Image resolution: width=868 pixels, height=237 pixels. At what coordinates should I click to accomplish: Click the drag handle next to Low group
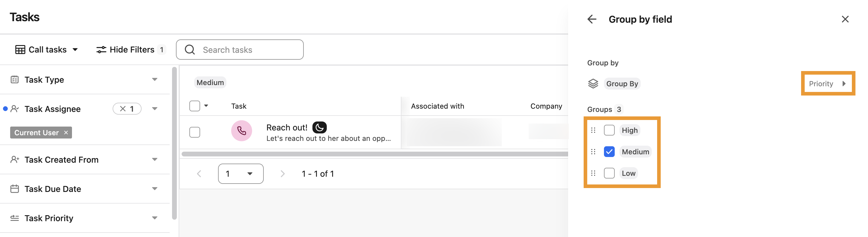[593, 173]
